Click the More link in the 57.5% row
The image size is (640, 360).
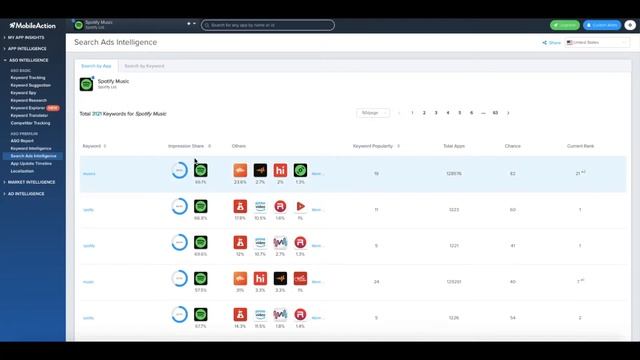pos(317,282)
